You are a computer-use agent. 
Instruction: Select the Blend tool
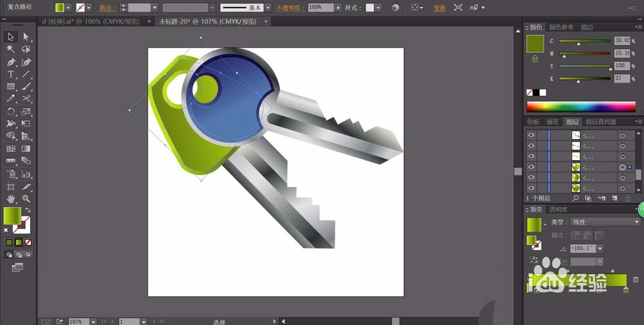tap(26, 161)
